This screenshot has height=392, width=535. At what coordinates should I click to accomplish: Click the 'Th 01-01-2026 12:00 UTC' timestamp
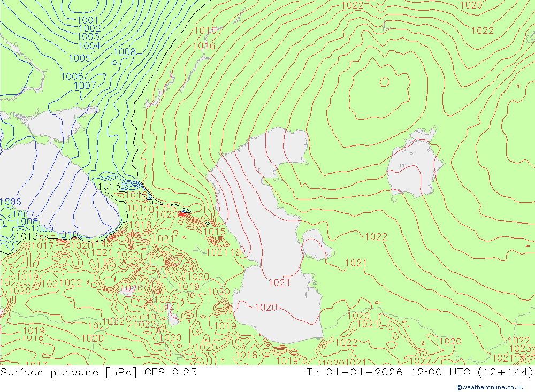tap(388, 372)
